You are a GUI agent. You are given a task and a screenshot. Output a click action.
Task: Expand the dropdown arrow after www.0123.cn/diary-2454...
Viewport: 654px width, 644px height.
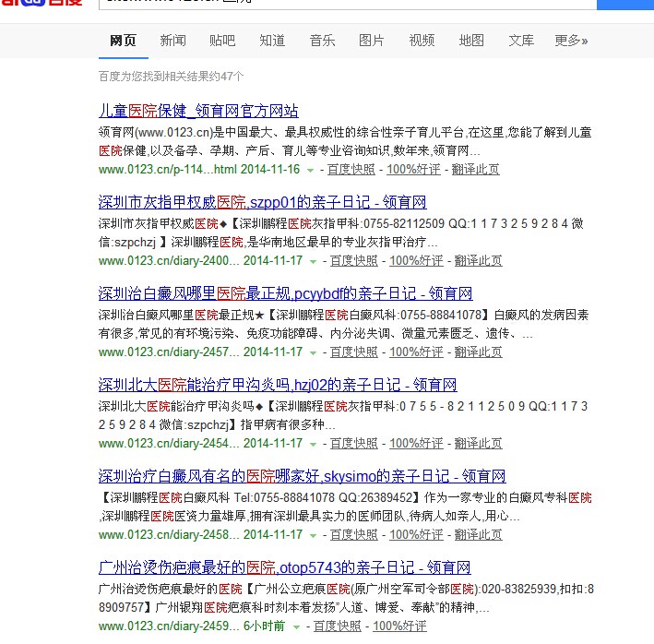click(314, 444)
